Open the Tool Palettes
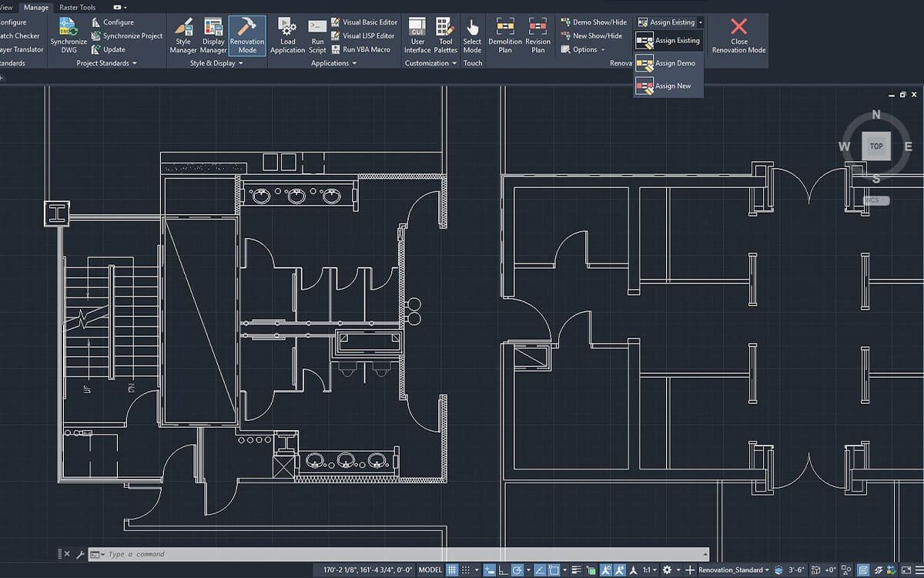Image resolution: width=924 pixels, height=578 pixels. [445, 35]
